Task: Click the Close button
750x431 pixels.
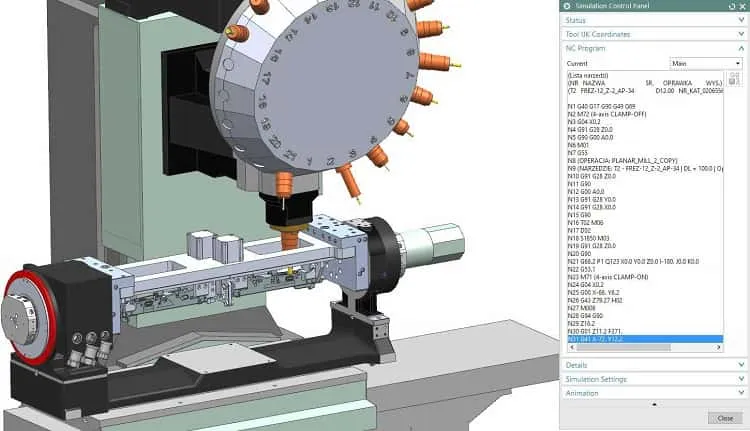Action: [x=725, y=418]
